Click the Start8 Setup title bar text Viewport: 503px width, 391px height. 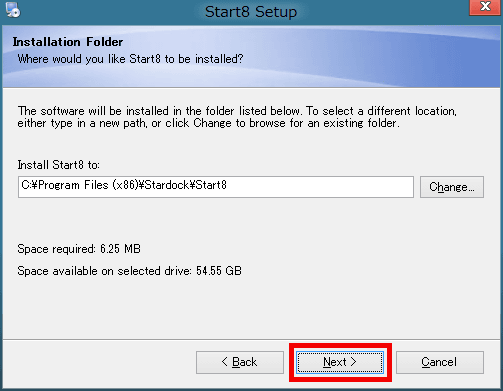click(251, 12)
